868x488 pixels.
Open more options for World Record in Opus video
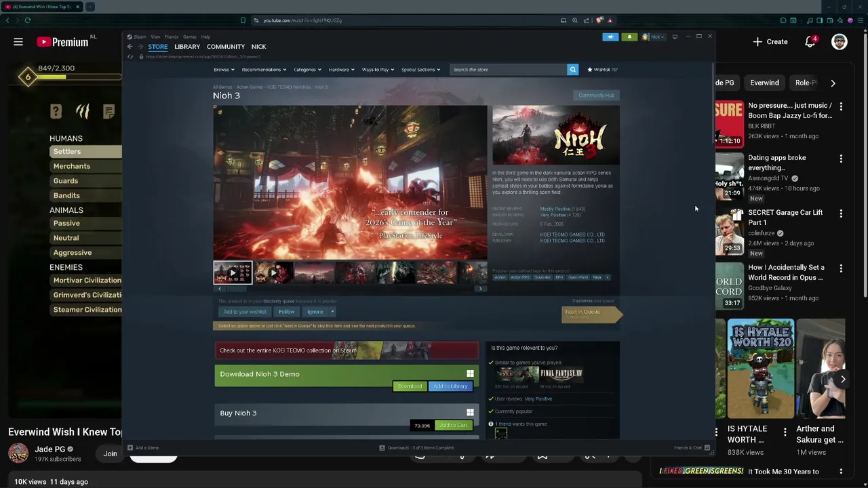[x=841, y=268]
